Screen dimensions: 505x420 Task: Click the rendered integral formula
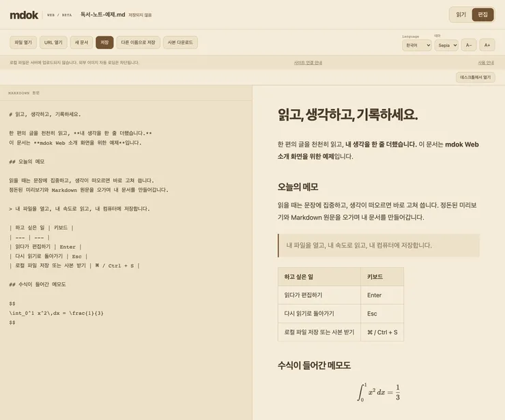tap(379, 392)
